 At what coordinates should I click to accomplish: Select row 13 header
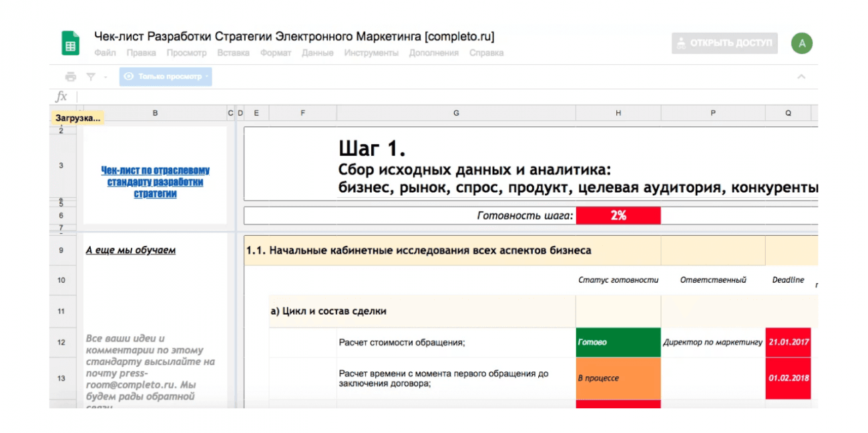pyautogui.click(x=61, y=378)
